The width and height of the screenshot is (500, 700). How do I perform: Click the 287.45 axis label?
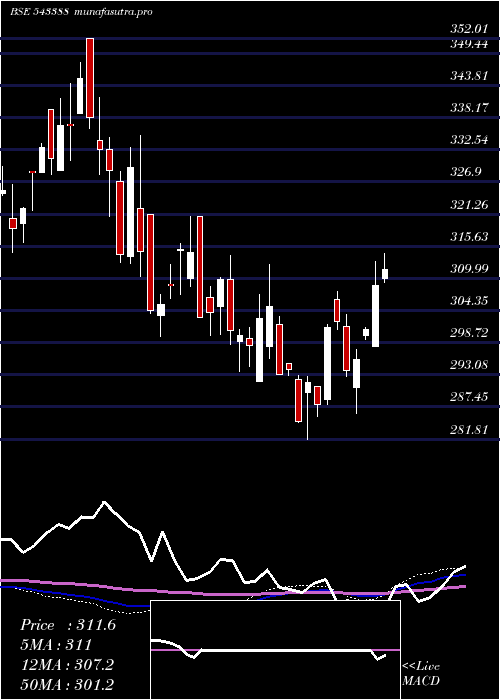(468, 397)
